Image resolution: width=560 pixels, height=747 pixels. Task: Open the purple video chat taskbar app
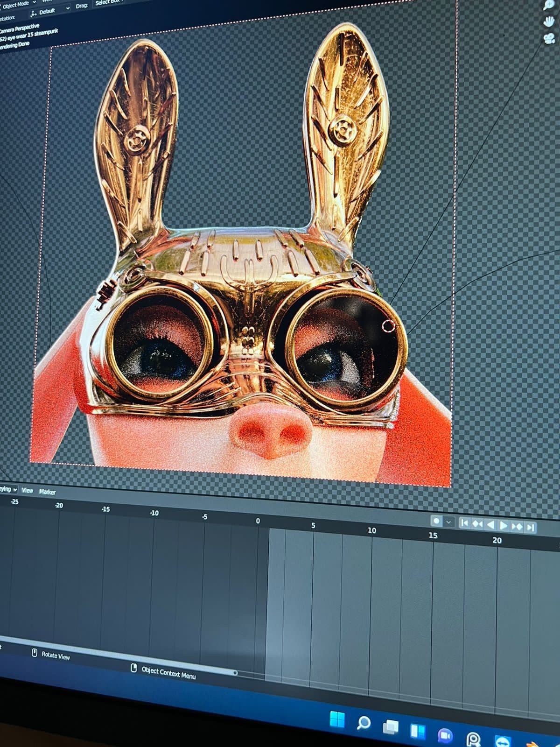pyautogui.click(x=445, y=735)
